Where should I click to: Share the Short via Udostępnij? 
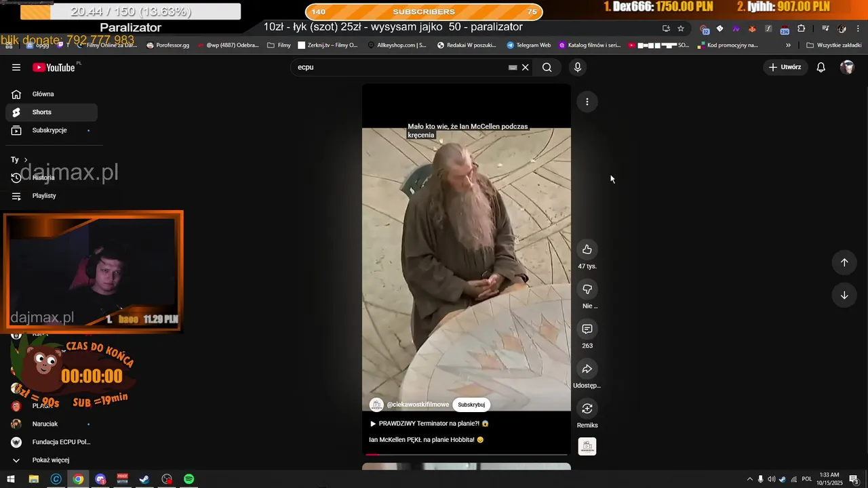click(x=587, y=369)
